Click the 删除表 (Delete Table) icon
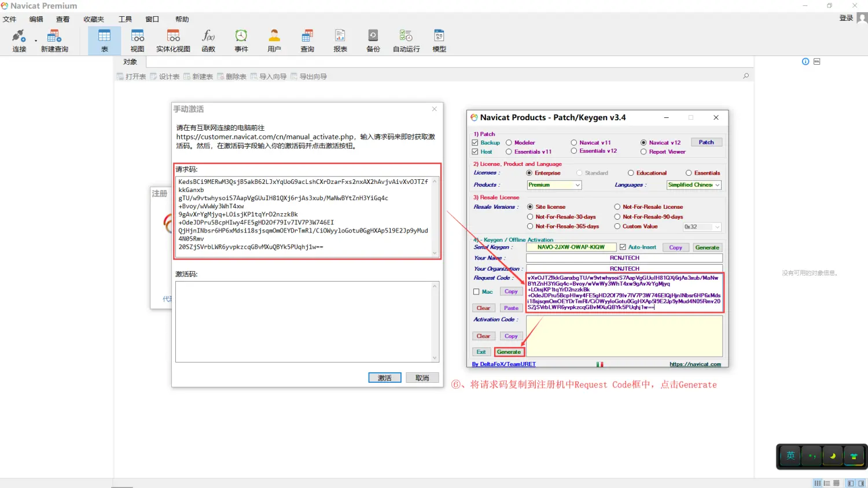Viewport: 868px width, 488px height. pyautogui.click(x=232, y=76)
